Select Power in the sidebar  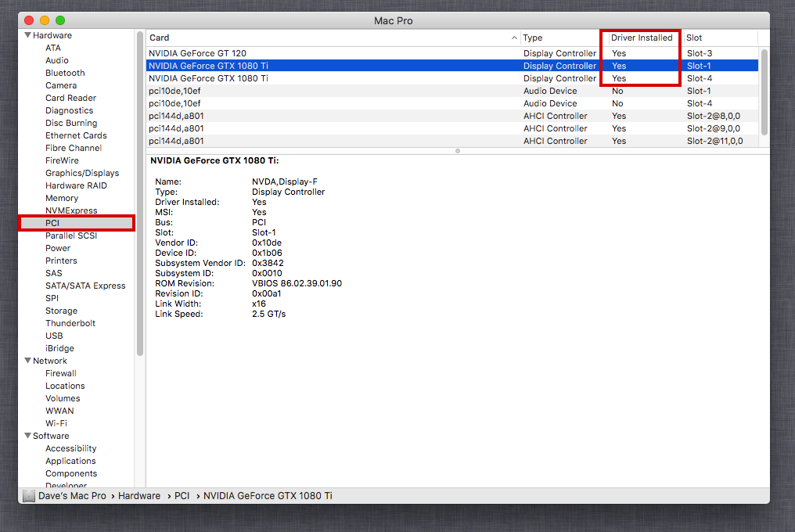pyautogui.click(x=58, y=248)
